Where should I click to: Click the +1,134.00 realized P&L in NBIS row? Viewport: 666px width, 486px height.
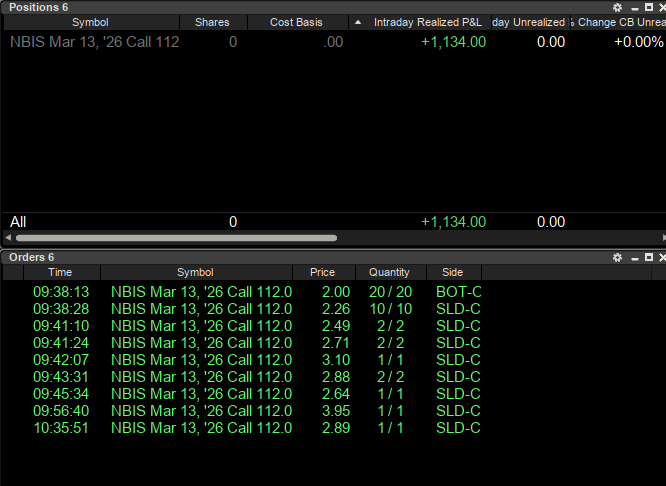[453, 42]
